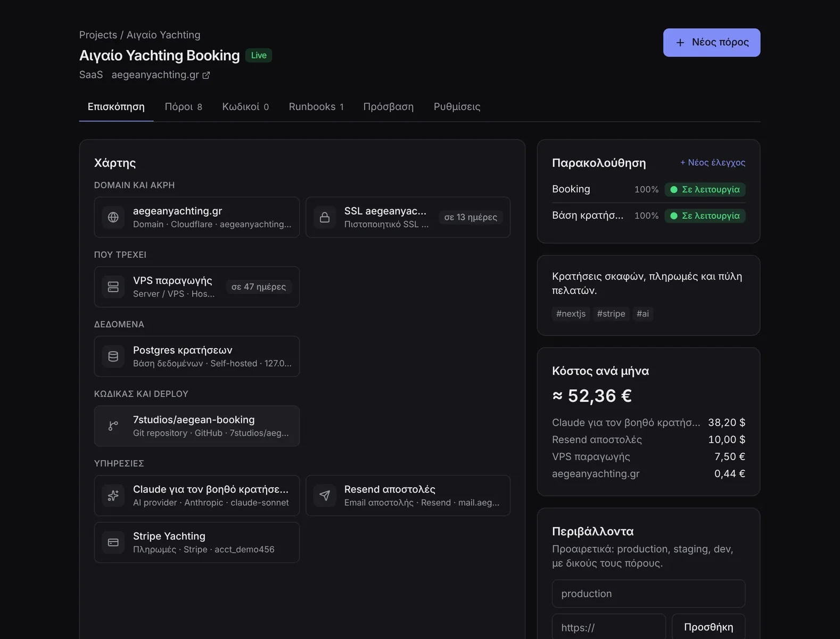Click the VPS παραγωγής 7,50 € cost row
Screen dimensions: 840x639
click(648, 456)
